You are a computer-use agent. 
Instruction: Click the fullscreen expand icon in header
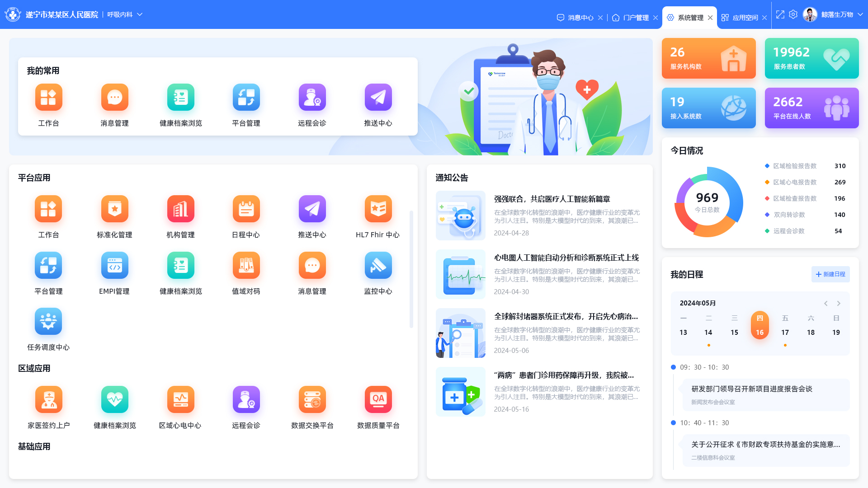780,14
